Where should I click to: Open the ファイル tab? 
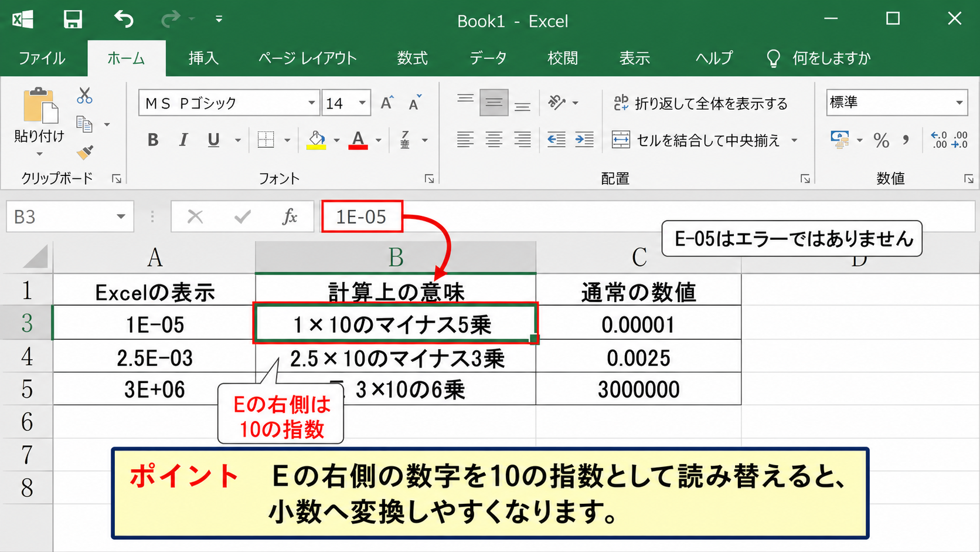[42, 58]
